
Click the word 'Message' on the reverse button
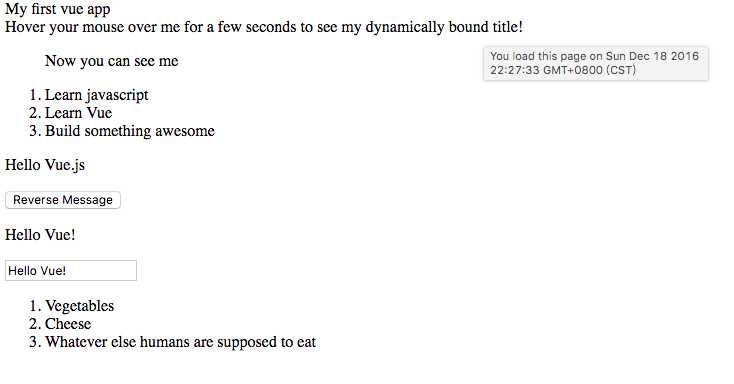[x=88, y=200]
